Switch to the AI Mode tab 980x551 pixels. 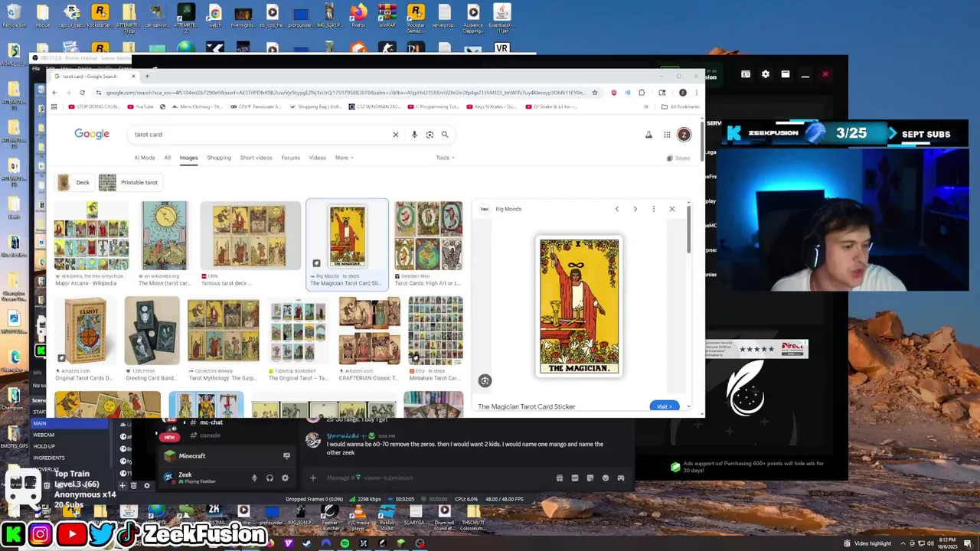145,158
